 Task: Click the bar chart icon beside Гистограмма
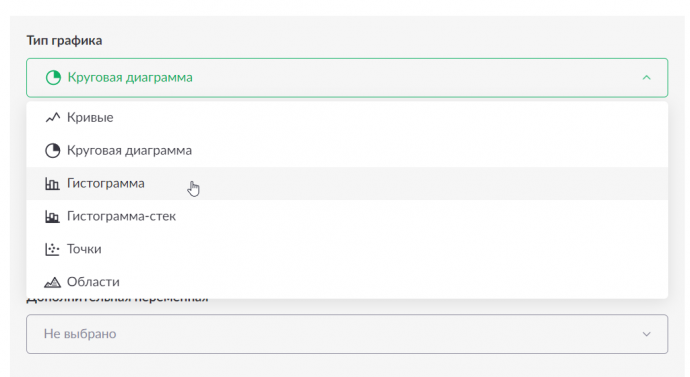click(x=52, y=183)
